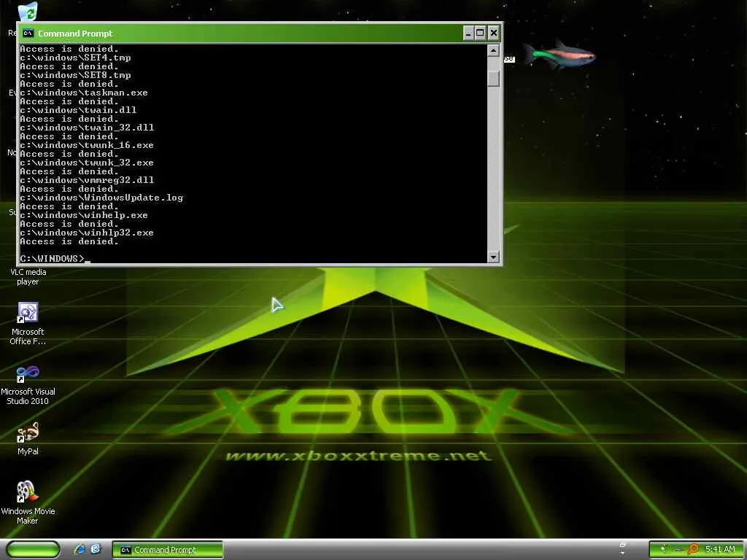This screenshot has height=560, width=747.
Task: Open Command Prompt window's title bar system icon
Action: [x=28, y=34]
